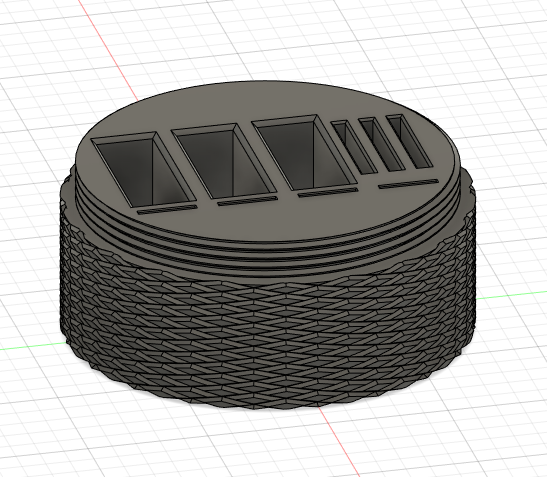The width and height of the screenshot is (547, 477).
Task: Select the thin slit under the middle pocket
Action: [x=248, y=201]
